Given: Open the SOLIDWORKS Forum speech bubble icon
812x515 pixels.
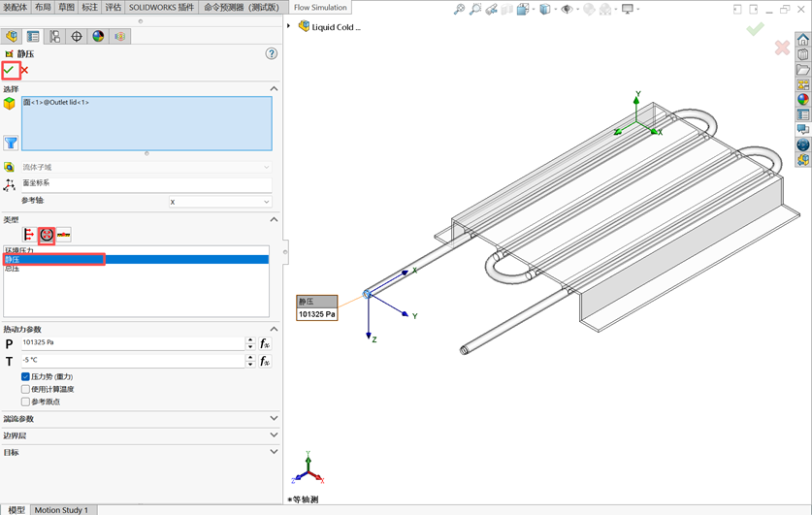Looking at the screenshot, I should click(x=803, y=129).
